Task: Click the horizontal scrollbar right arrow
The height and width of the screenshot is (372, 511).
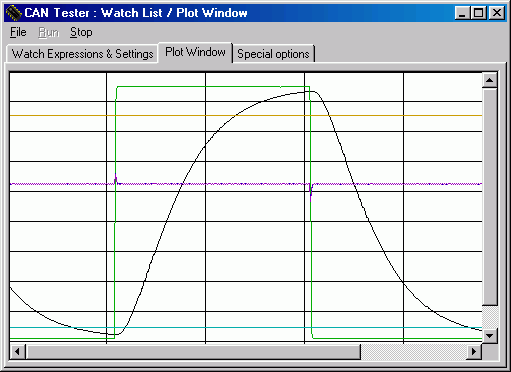Action: click(x=474, y=351)
